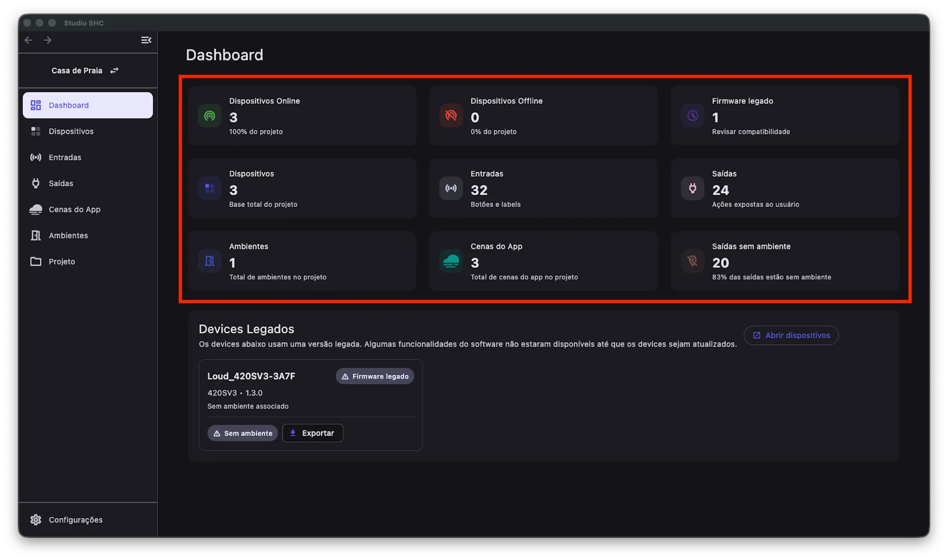
Task: Click the red Dispositivos Offline icon
Action: click(x=451, y=116)
